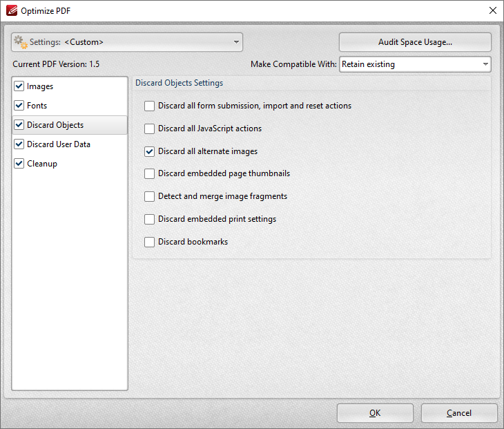This screenshot has height=429, width=504.
Task: Close the Optimize PDF dialog
Action: [x=492, y=10]
